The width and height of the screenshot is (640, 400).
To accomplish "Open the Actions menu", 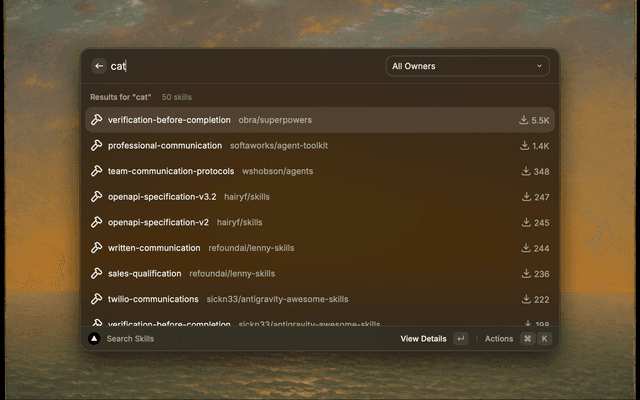I will [499, 339].
